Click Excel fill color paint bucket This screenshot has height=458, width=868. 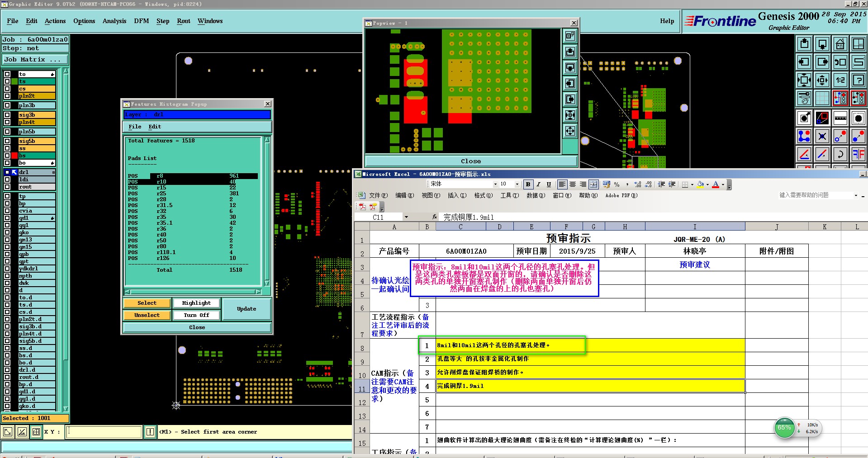click(701, 184)
